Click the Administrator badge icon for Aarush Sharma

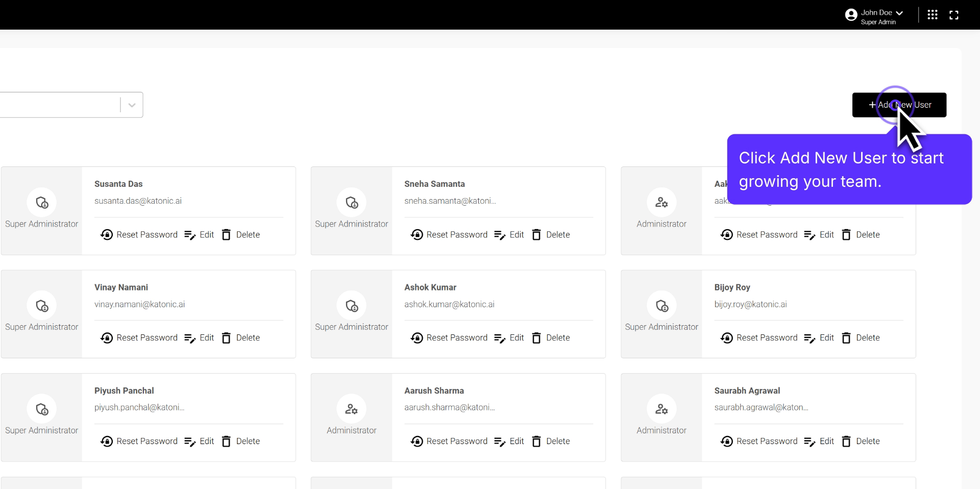tap(351, 408)
